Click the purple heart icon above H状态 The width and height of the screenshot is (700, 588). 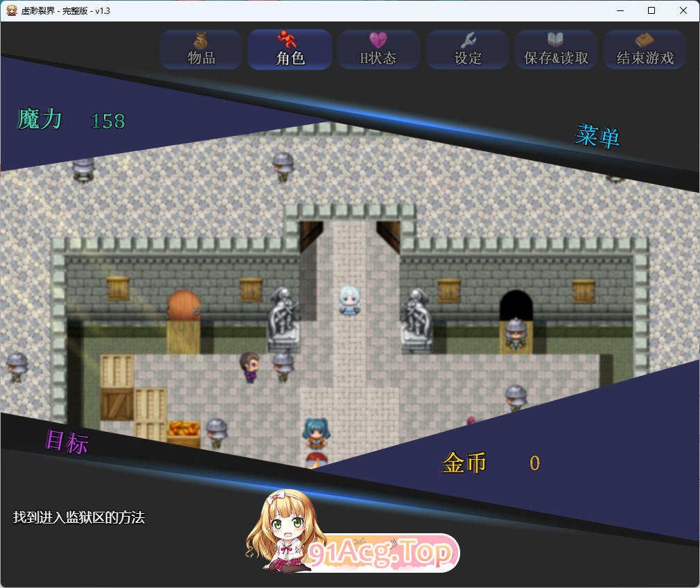pyautogui.click(x=378, y=40)
